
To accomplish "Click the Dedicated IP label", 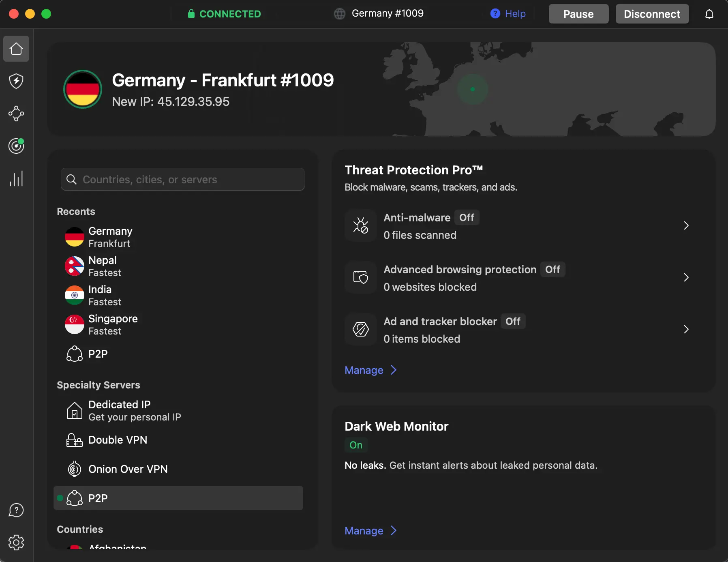I will [x=119, y=405].
